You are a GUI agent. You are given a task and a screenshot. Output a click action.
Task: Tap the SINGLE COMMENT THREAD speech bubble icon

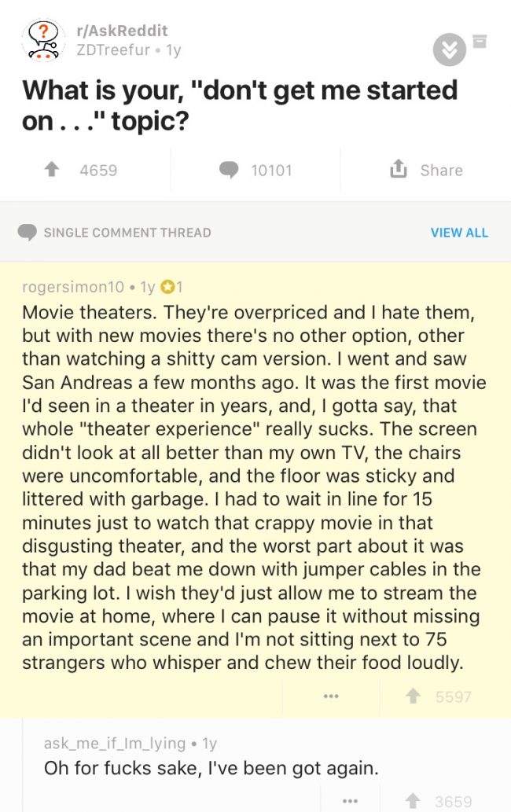tap(27, 233)
